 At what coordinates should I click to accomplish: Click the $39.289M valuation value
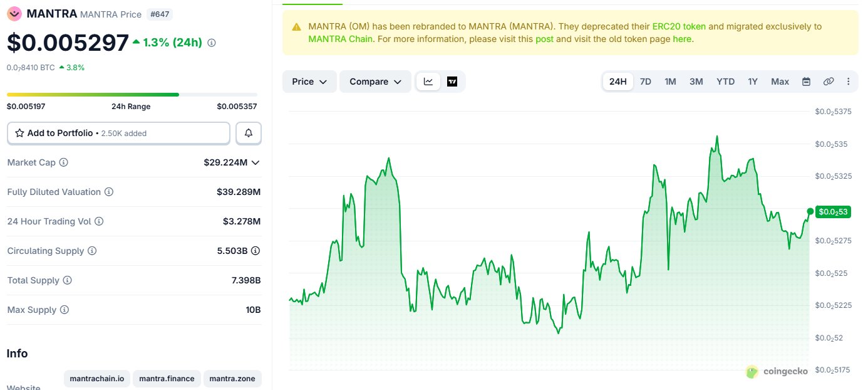239,192
